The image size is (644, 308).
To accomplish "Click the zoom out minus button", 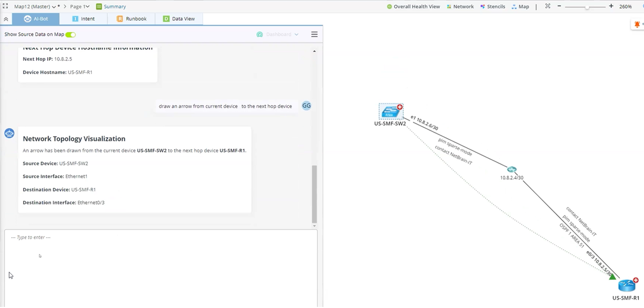I will [x=559, y=6].
